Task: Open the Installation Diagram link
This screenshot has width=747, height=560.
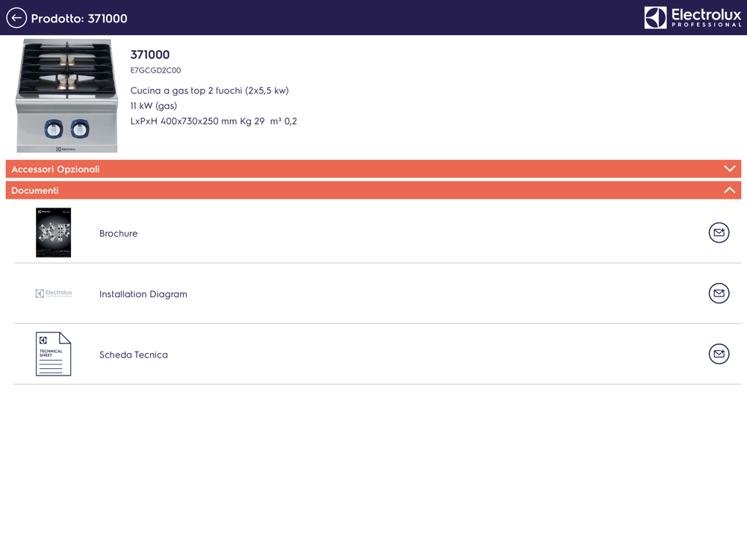Action: pos(143,294)
